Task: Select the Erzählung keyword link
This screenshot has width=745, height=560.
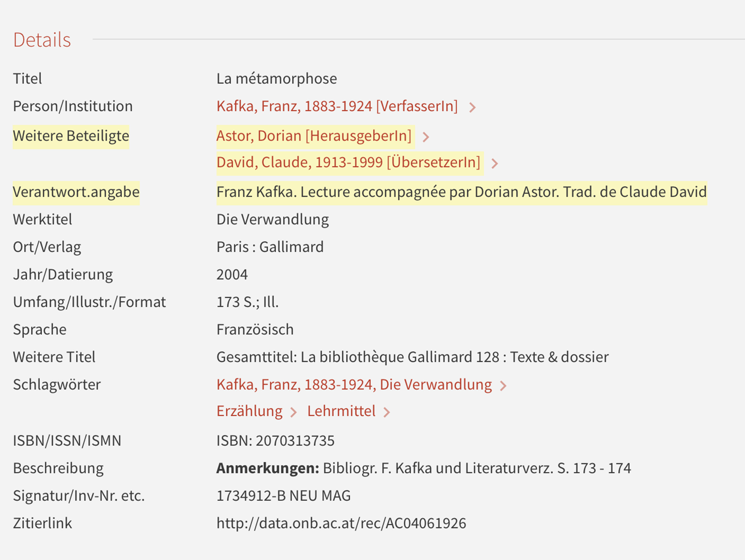Action: tap(249, 411)
